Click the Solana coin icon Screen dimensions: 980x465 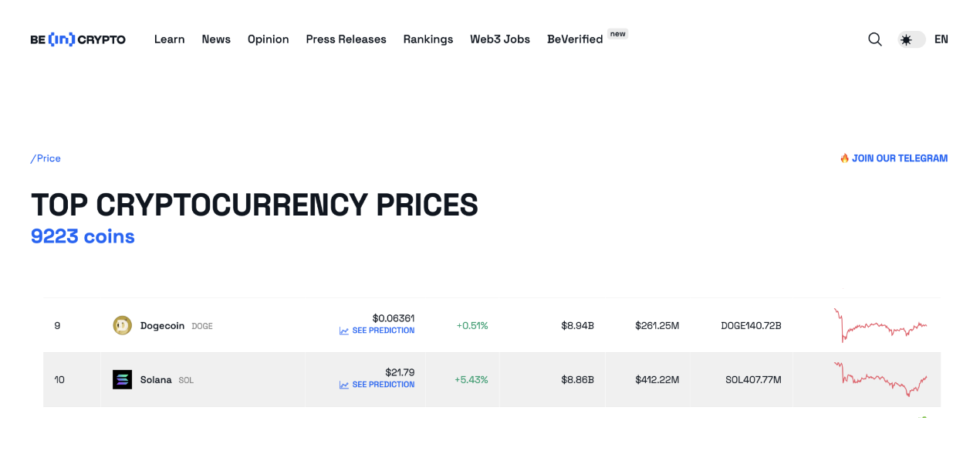[122, 380]
